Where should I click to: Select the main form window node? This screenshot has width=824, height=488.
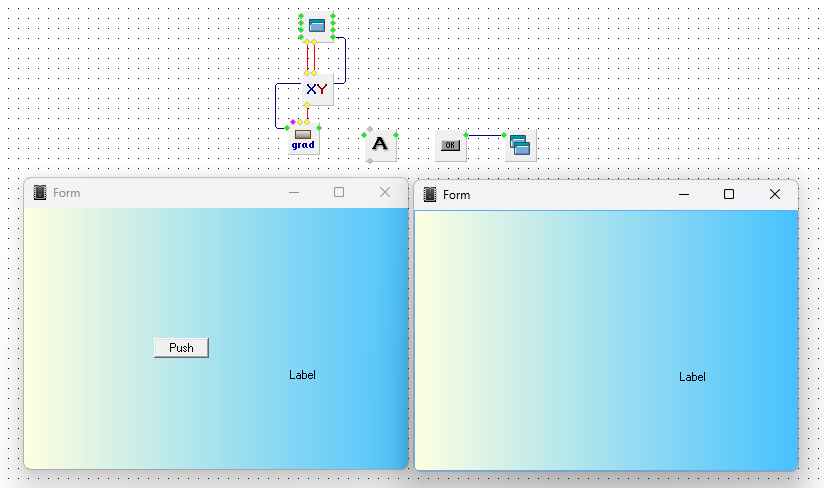(317, 26)
